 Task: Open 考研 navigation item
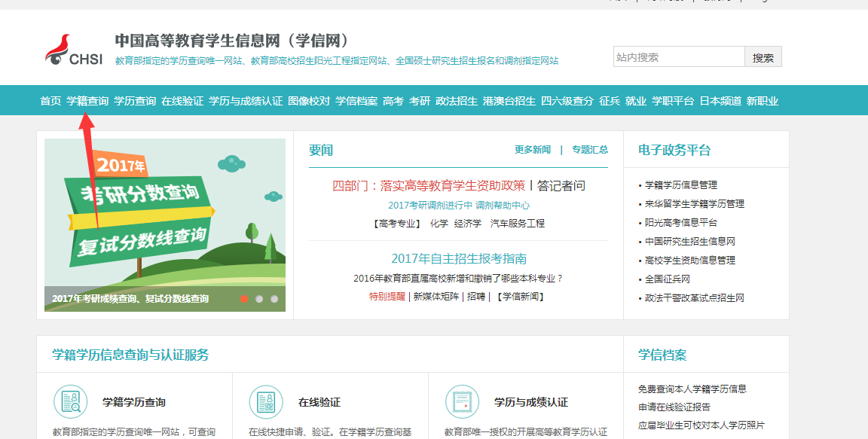[x=420, y=101]
